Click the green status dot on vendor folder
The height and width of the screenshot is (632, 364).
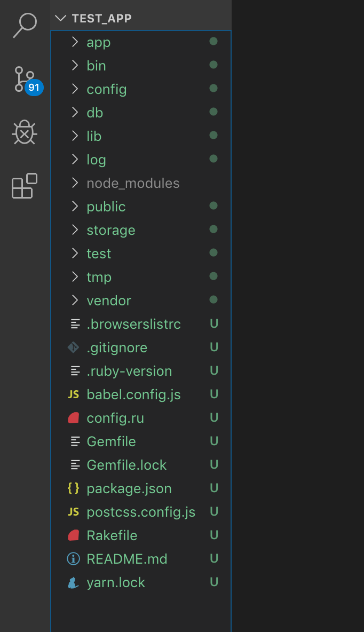point(213,299)
